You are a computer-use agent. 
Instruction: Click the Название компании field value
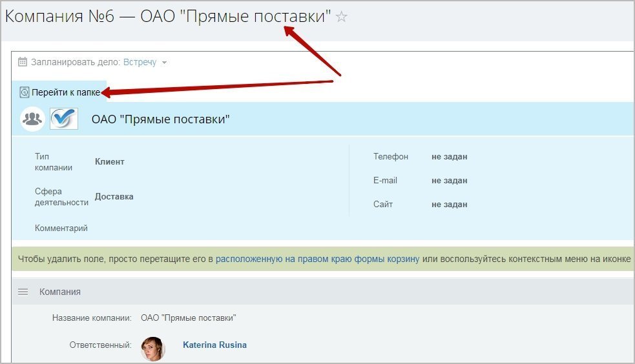[188, 318]
